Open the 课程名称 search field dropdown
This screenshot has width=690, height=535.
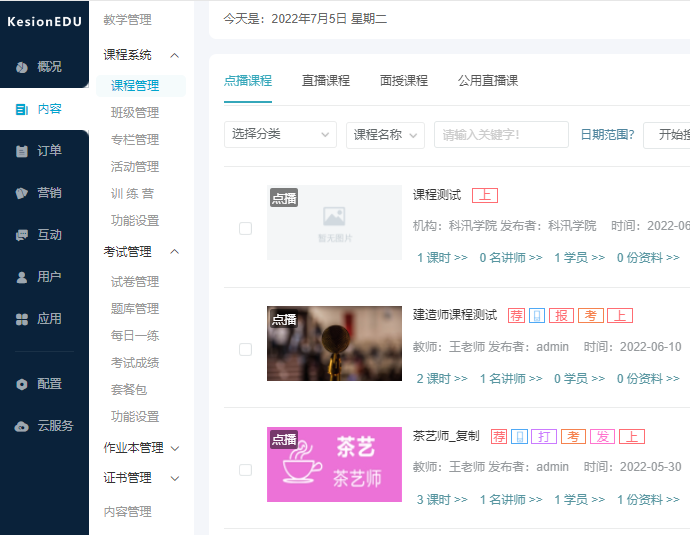[386, 135]
